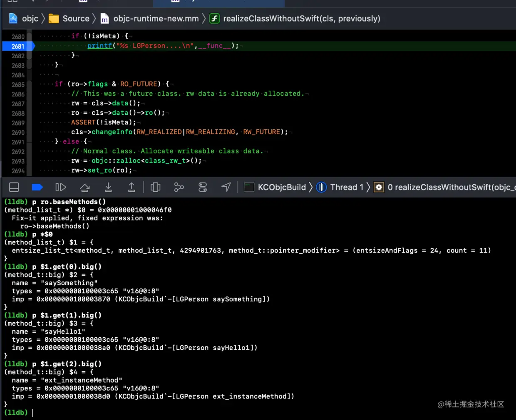This screenshot has height=420, width=516.
Task: Click the "sayHello1" method name in console
Action: [63, 331]
